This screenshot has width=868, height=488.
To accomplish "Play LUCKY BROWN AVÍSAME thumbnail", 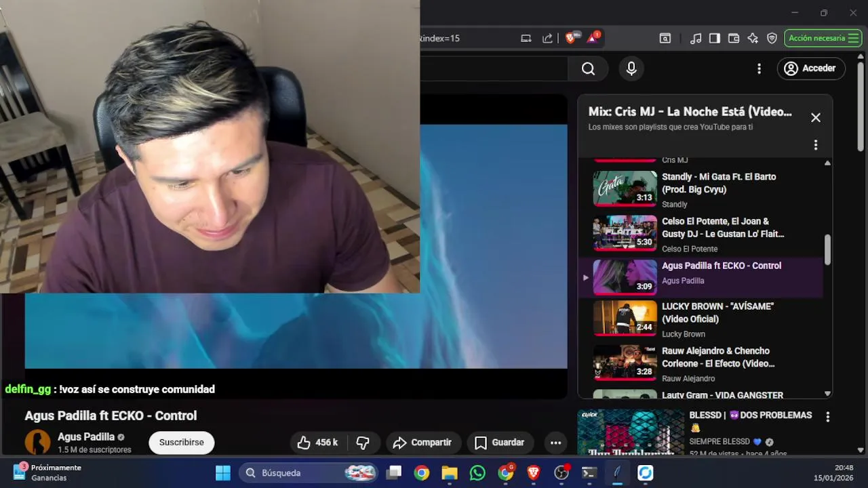I will coord(625,318).
